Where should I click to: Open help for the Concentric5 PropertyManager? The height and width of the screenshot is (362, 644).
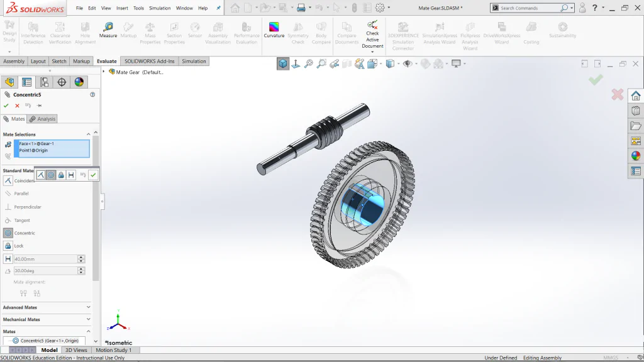tap(92, 94)
